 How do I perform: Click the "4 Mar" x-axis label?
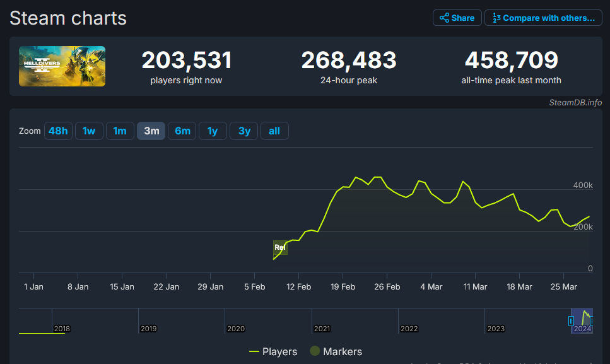point(431,286)
